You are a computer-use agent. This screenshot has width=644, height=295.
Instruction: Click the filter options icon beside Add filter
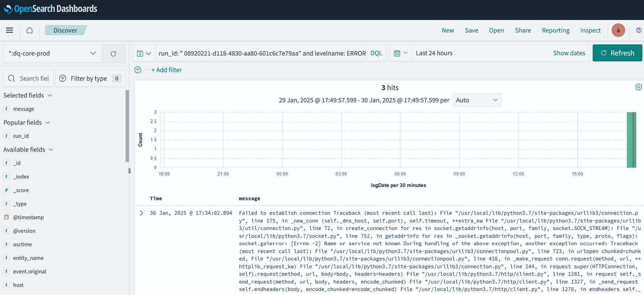[138, 70]
